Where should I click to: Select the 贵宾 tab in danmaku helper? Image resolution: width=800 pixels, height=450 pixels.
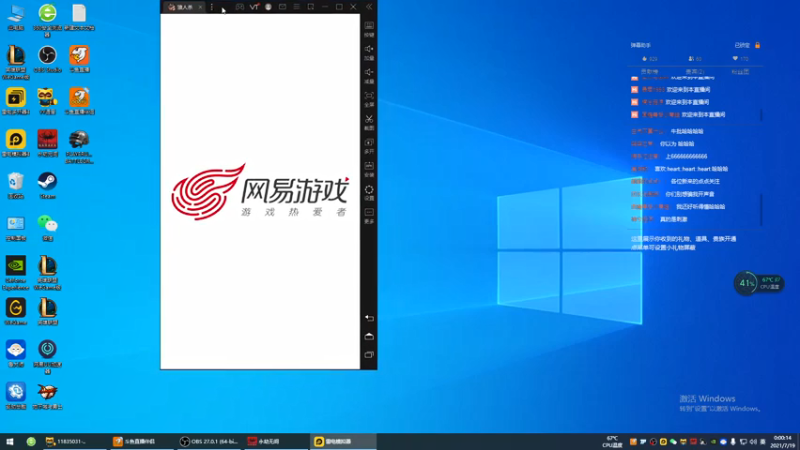click(x=694, y=72)
